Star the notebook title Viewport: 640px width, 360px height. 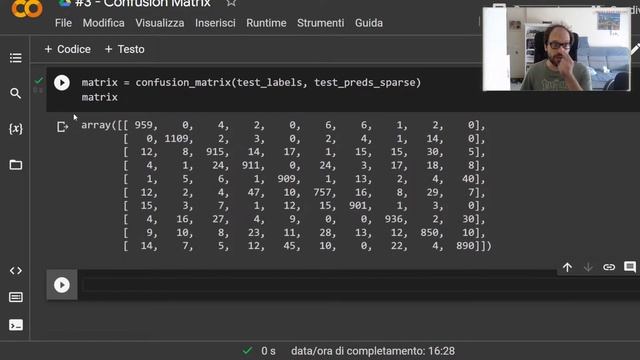click(x=231, y=3)
